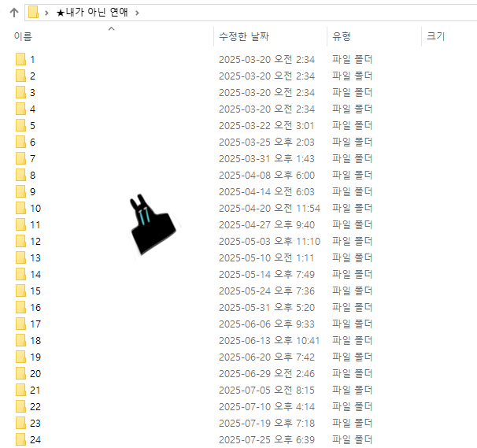477x448 pixels.
Task: Click date 2025-07-25 오후 6:39
Action: point(267,439)
